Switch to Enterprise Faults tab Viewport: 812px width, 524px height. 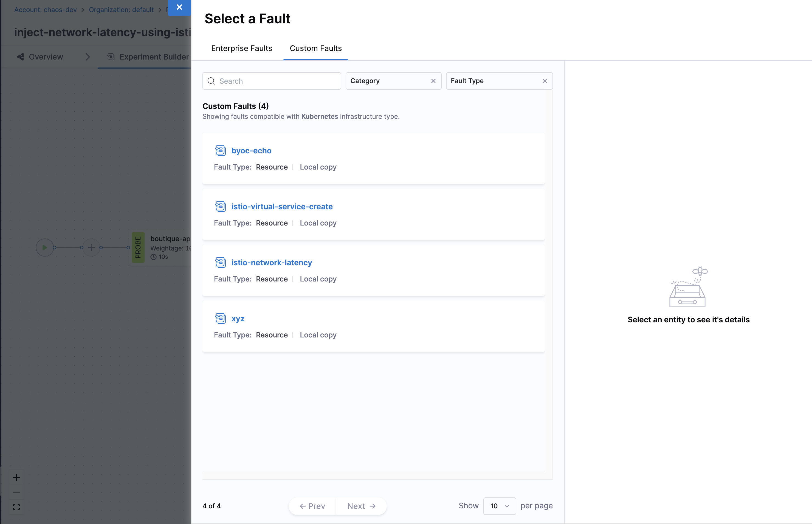coord(241,48)
